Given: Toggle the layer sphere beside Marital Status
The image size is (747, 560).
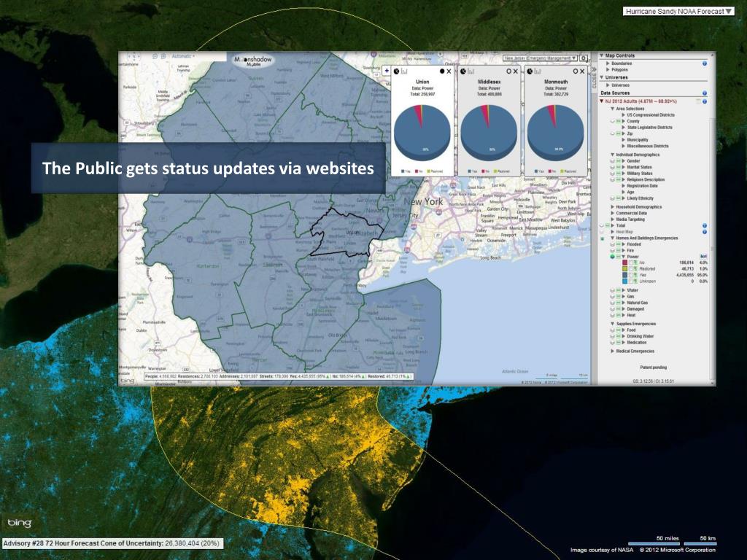Looking at the screenshot, I should pyautogui.click(x=613, y=167).
